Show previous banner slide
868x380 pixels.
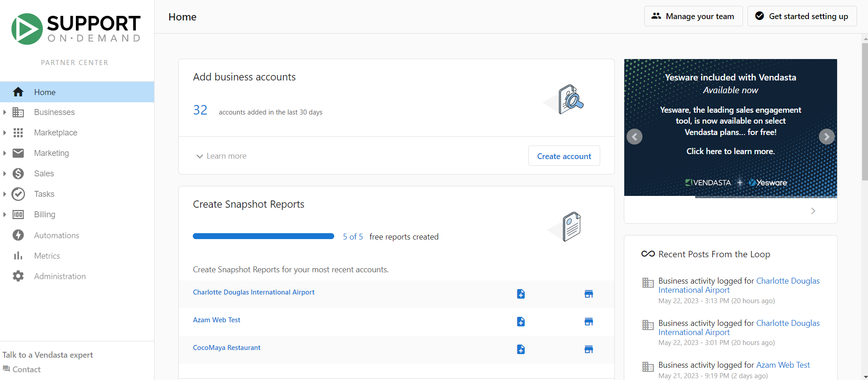pos(635,137)
